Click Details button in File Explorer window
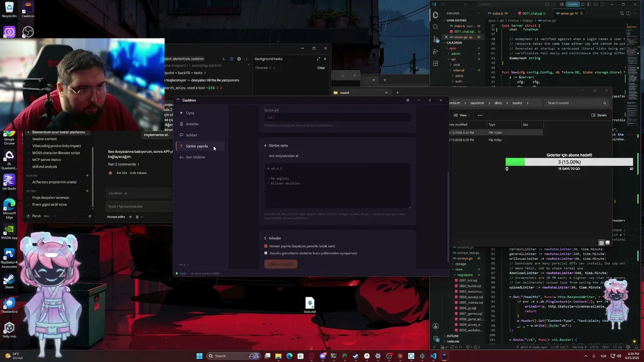The image size is (644, 362). tap(599, 115)
